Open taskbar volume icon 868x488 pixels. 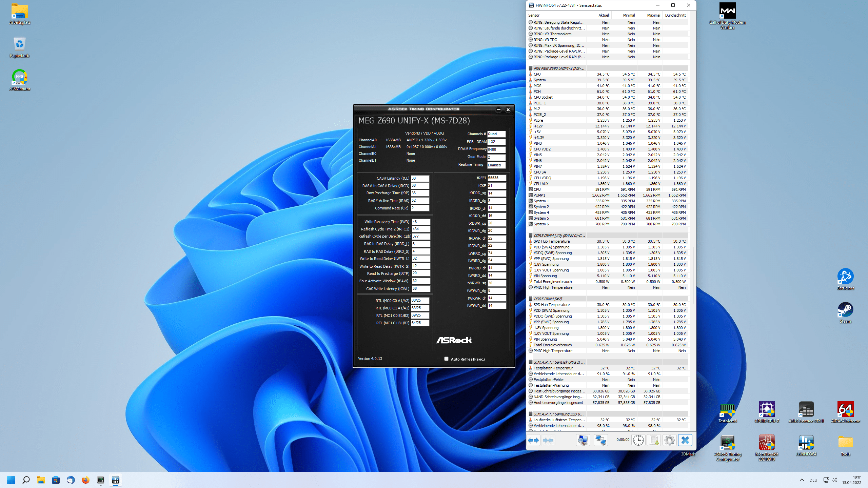(x=834, y=480)
